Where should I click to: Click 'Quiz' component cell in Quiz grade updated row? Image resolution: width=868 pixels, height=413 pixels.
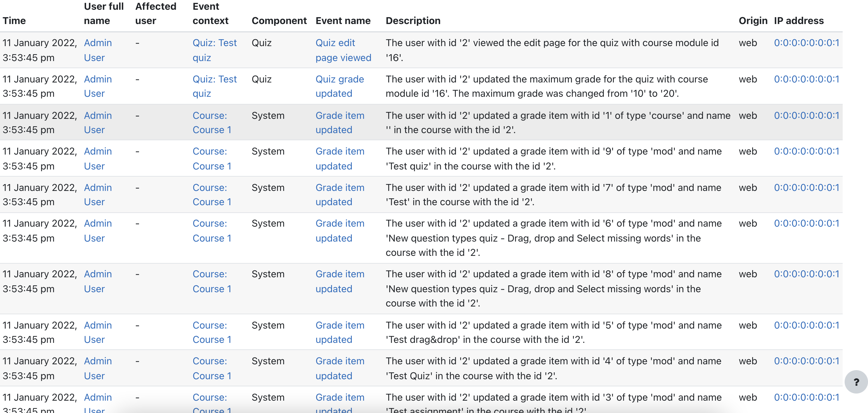tap(262, 79)
